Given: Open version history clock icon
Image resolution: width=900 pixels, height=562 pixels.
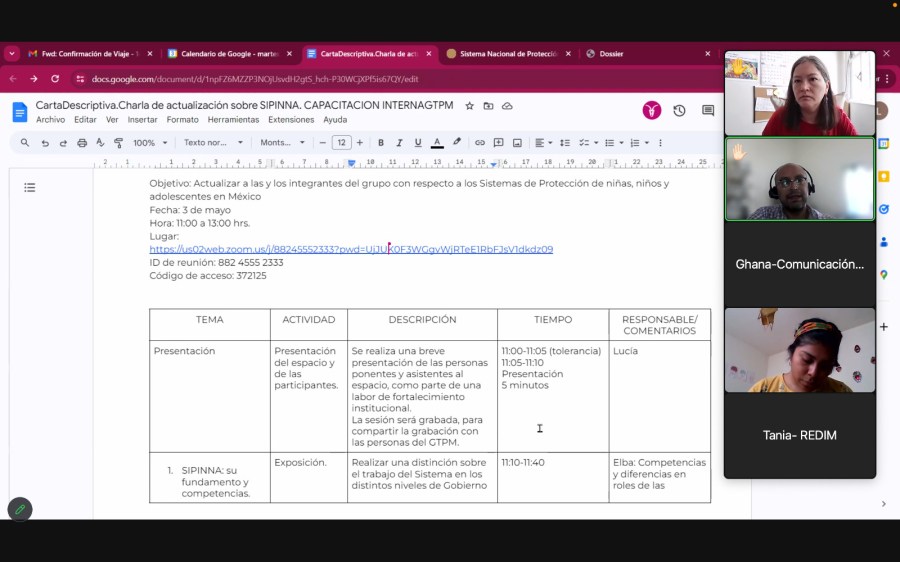Looking at the screenshot, I should 679,111.
